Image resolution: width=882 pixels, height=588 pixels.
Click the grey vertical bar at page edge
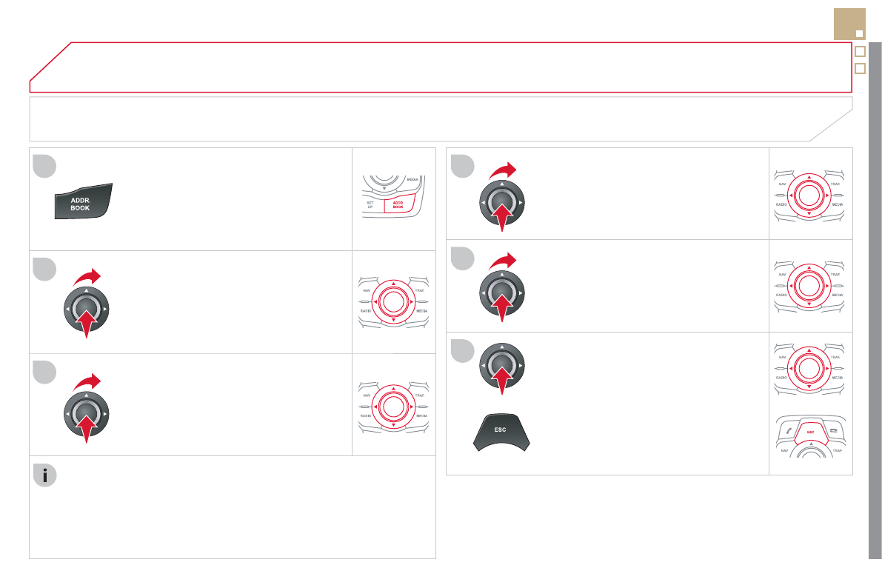[875, 296]
